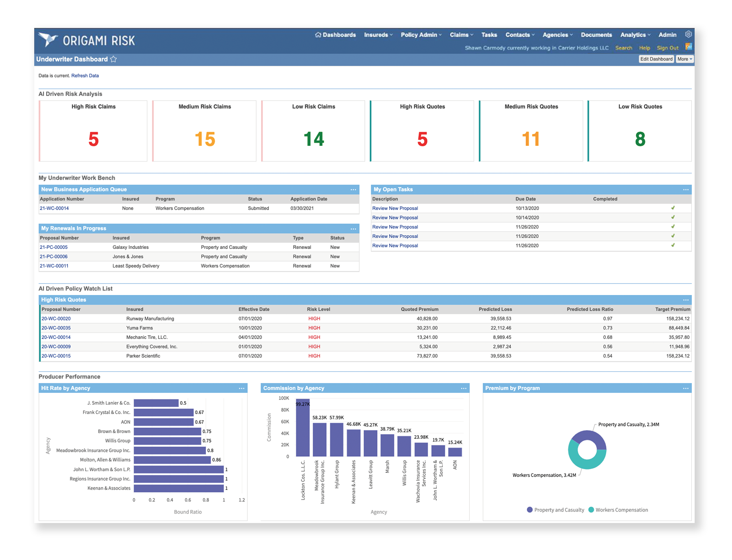The height and width of the screenshot is (560, 732).
Task: Click the Refresh Data link
Action: 85,76
